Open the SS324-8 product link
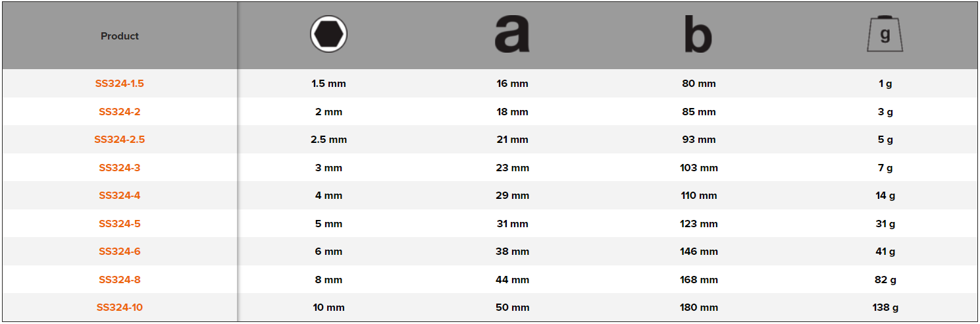 (x=120, y=280)
